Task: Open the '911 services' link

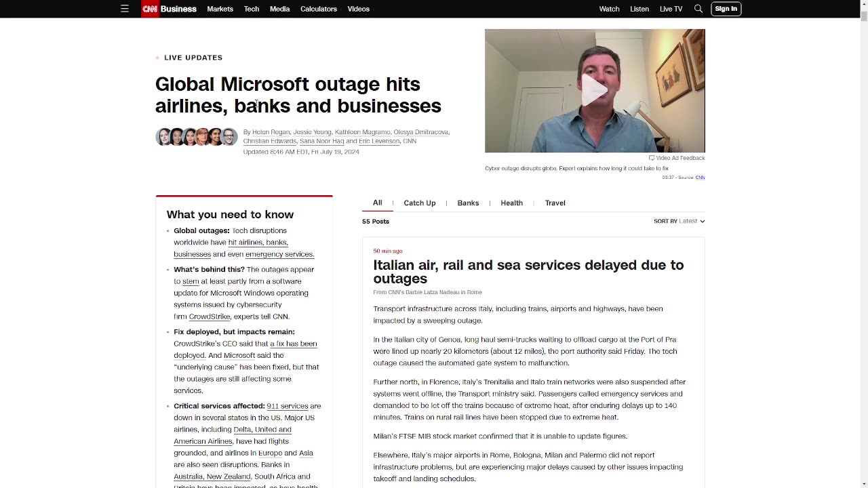Action: click(x=288, y=406)
